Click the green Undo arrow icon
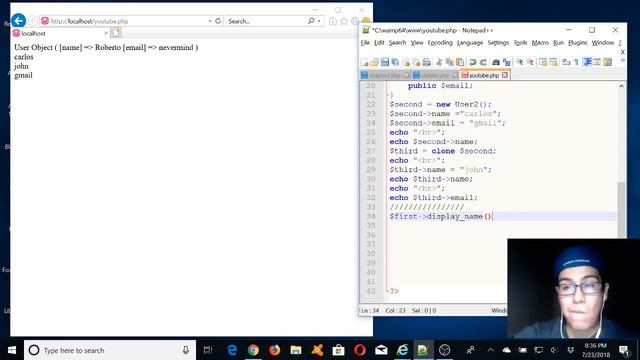The height and width of the screenshot is (360, 640). pos(473,62)
